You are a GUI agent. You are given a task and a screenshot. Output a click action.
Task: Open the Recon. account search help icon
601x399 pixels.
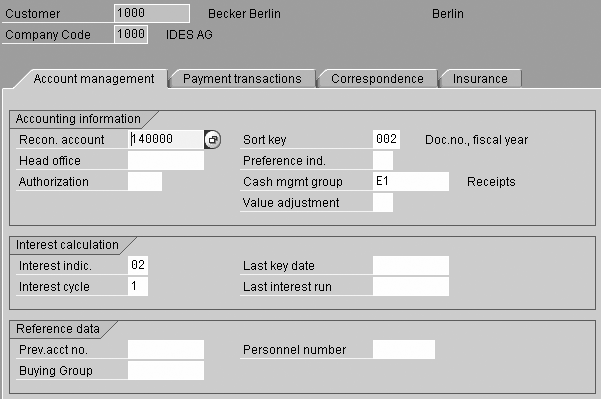[213, 140]
